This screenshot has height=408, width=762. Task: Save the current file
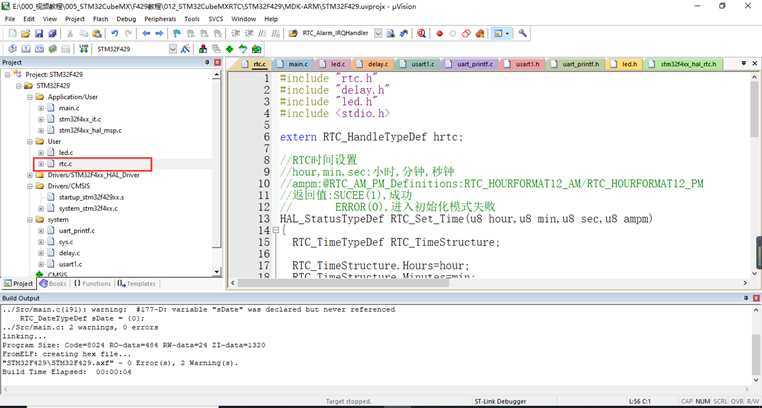click(39, 34)
